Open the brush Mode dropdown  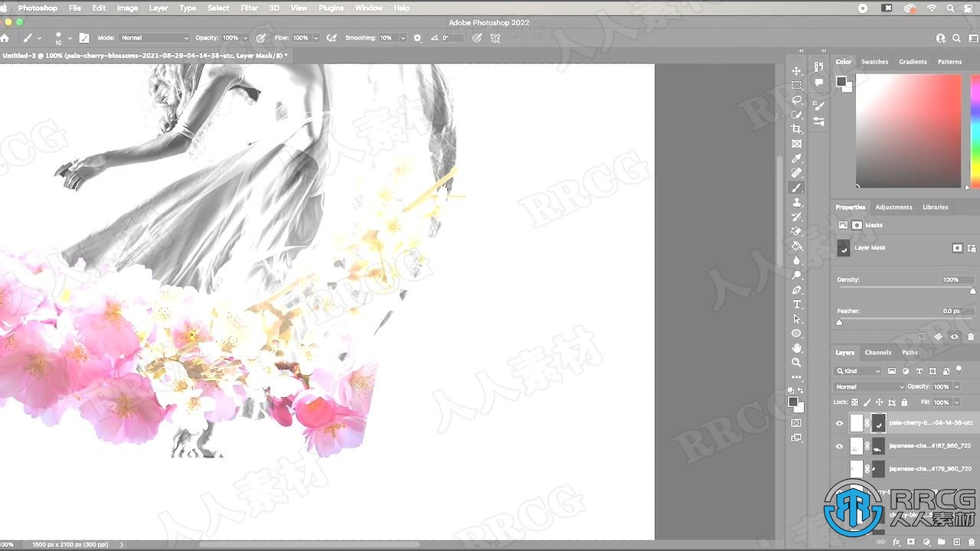point(153,37)
